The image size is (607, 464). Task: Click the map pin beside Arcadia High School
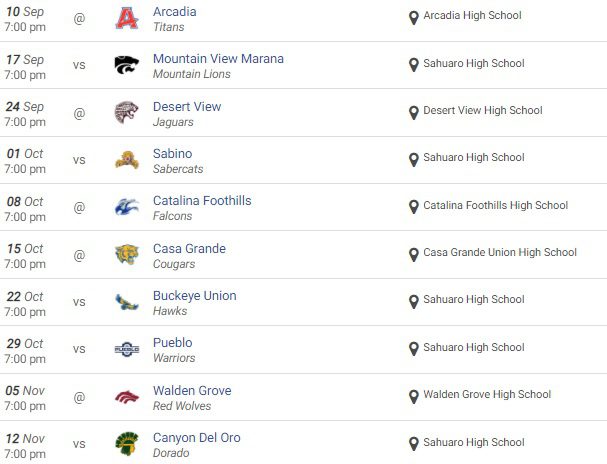pyautogui.click(x=414, y=17)
